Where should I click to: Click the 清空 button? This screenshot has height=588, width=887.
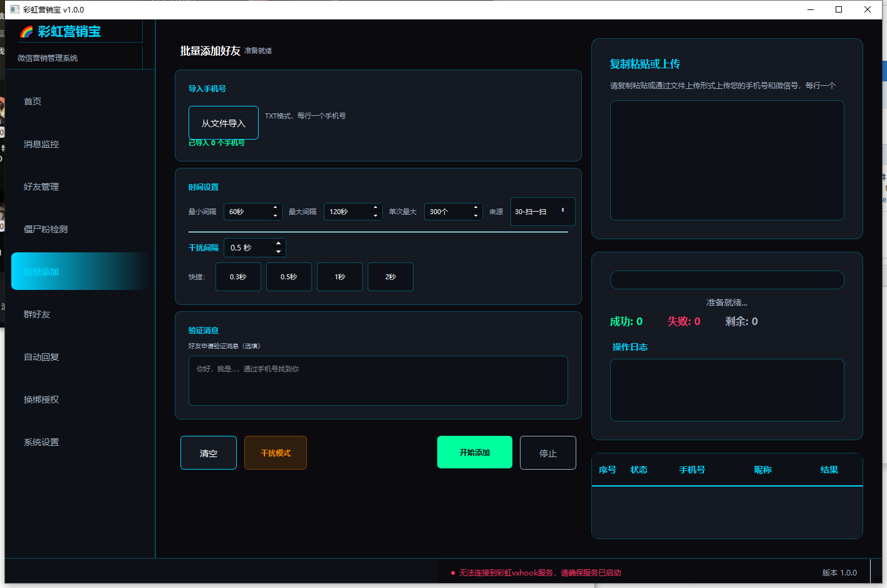click(209, 453)
